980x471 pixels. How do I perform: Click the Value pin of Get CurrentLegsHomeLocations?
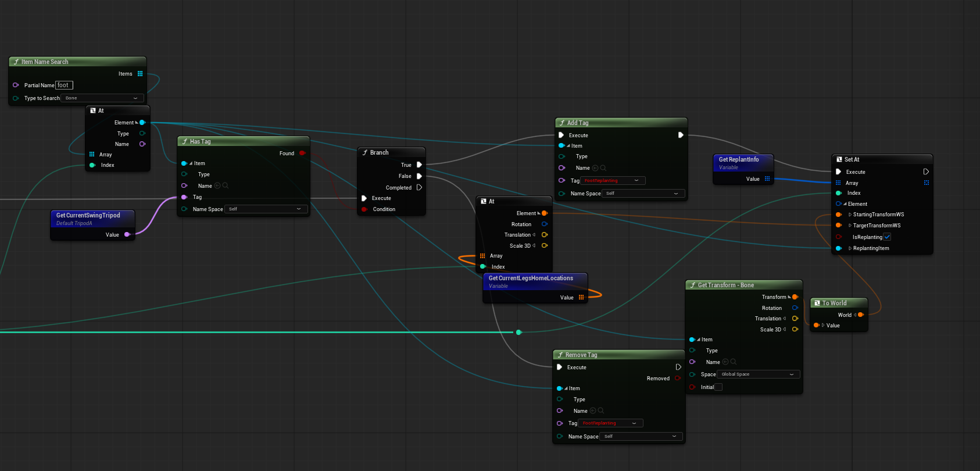(x=581, y=297)
